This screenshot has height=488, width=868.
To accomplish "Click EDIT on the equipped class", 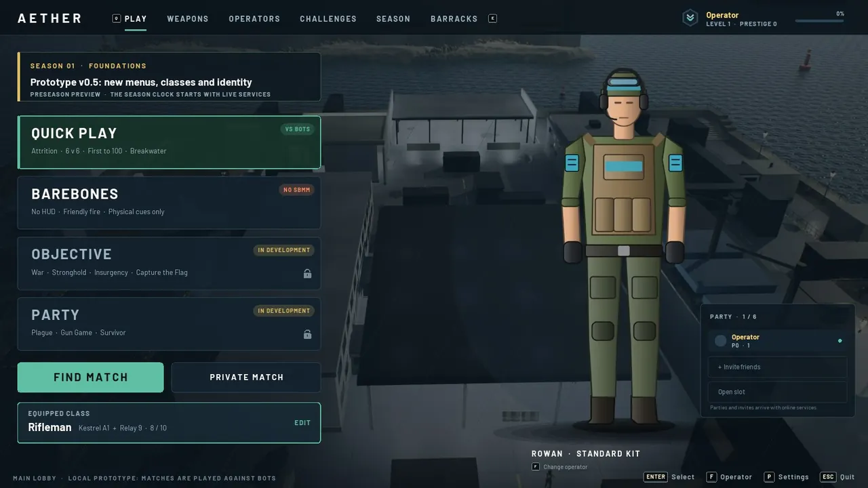I will click(302, 423).
